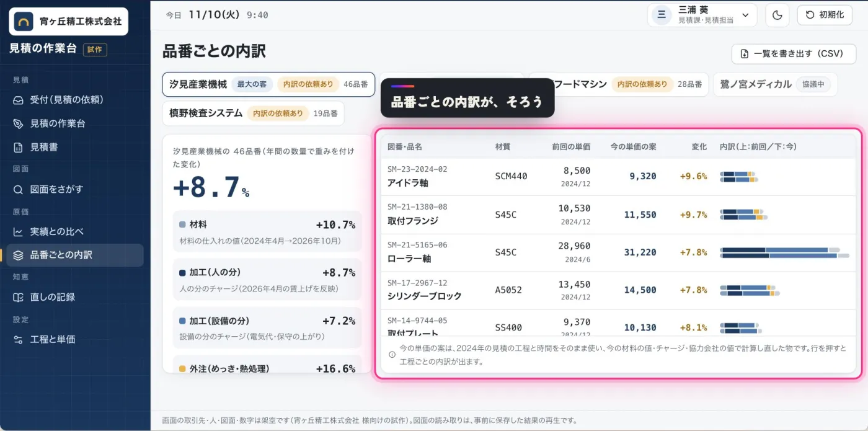Click the +8.1% change value
This screenshot has height=431, width=868.
pos(693,328)
